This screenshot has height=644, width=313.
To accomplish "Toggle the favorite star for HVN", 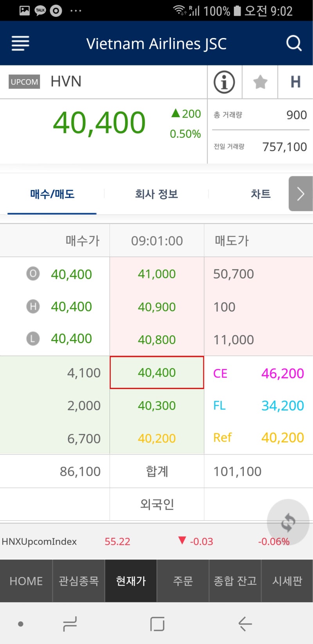I will coord(259,82).
